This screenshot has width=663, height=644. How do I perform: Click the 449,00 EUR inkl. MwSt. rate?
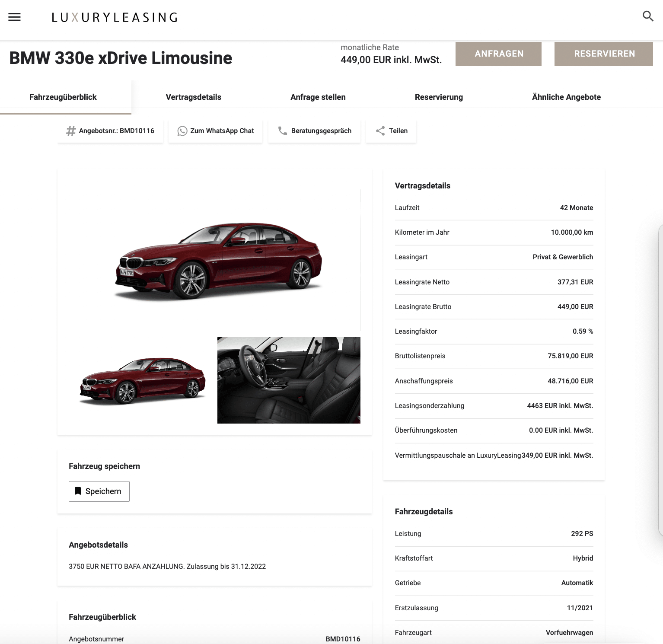click(x=391, y=60)
